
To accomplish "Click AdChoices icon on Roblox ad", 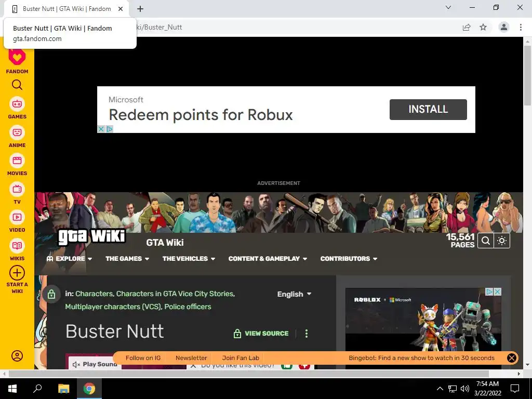I will [489, 291].
